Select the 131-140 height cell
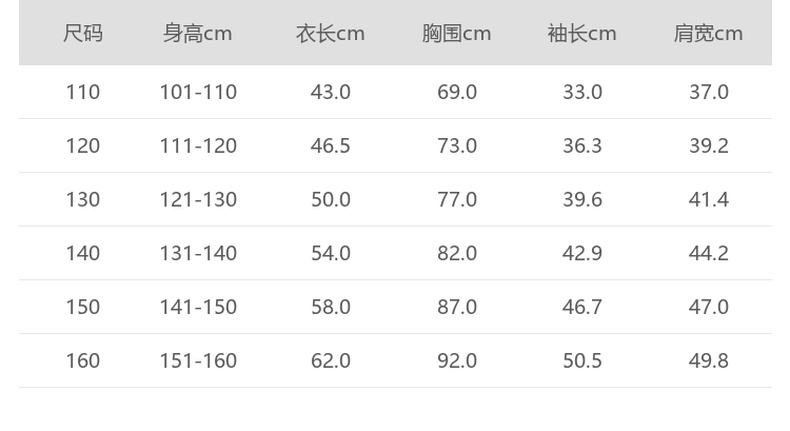Image resolution: width=790 pixels, height=431 pixels. tap(198, 254)
